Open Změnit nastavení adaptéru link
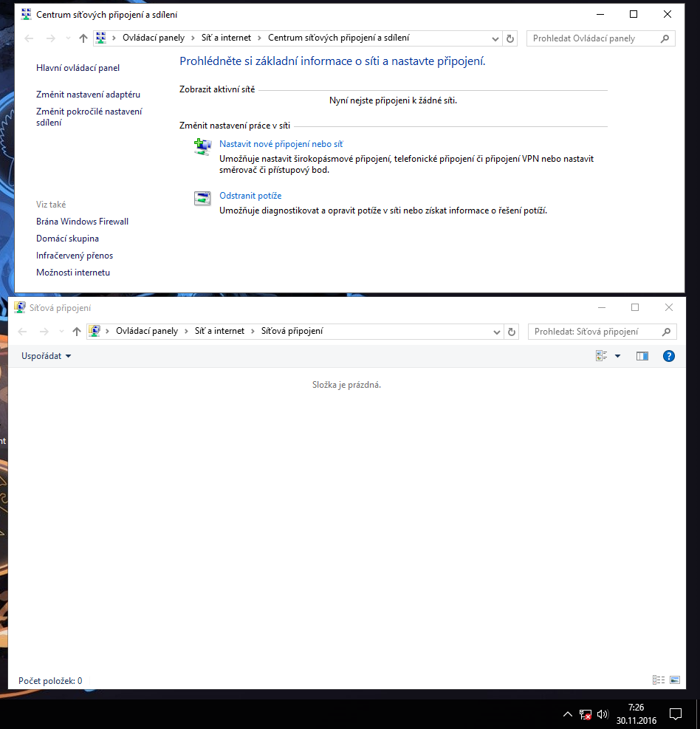This screenshot has width=700, height=729. pyautogui.click(x=88, y=95)
